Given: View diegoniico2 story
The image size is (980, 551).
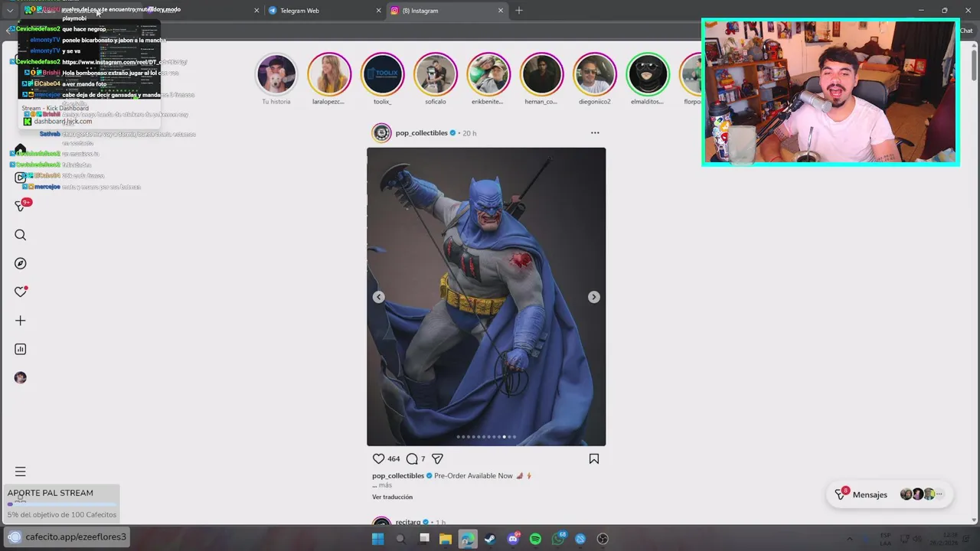Looking at the screenshot, I should tap(595, 74).
